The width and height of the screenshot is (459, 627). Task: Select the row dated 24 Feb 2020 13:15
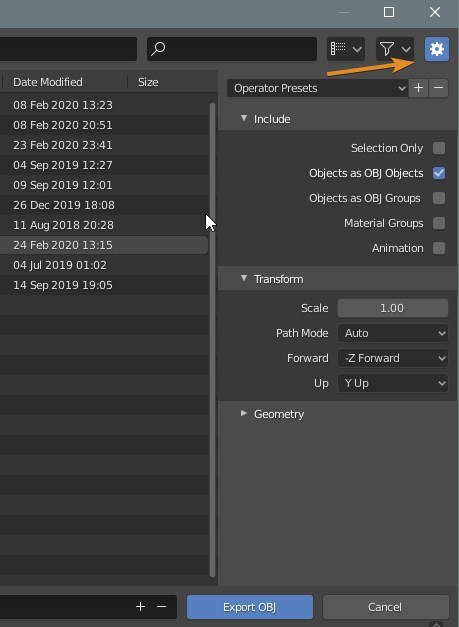coord(104,245)
